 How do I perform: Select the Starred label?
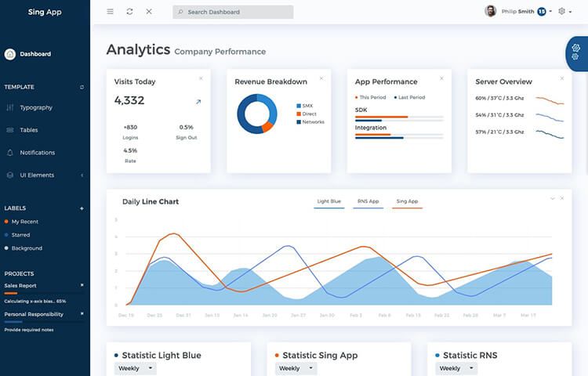(20, 235)
